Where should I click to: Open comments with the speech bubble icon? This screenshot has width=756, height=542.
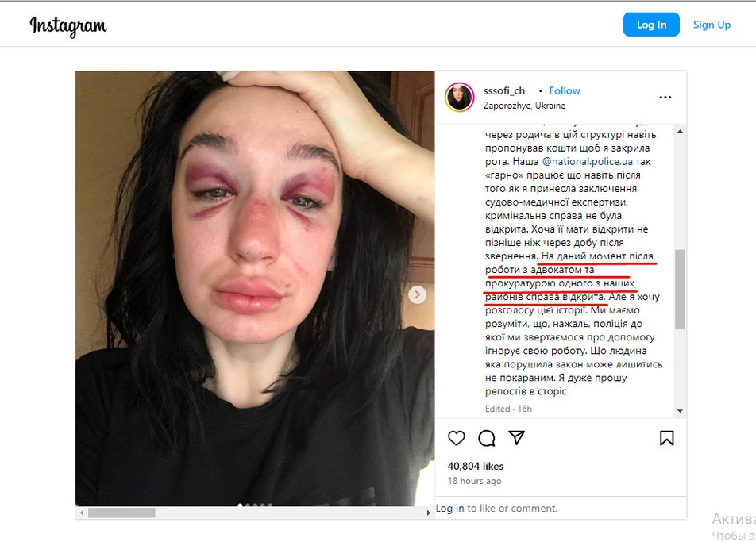click(x=487, y=438)
